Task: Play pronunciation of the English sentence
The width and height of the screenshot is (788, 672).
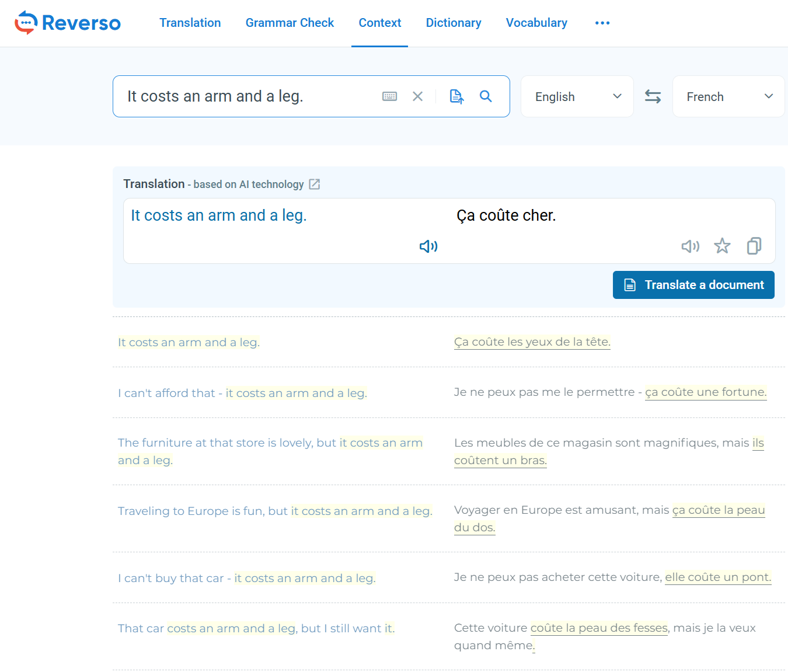Action: tap(428, 246)
